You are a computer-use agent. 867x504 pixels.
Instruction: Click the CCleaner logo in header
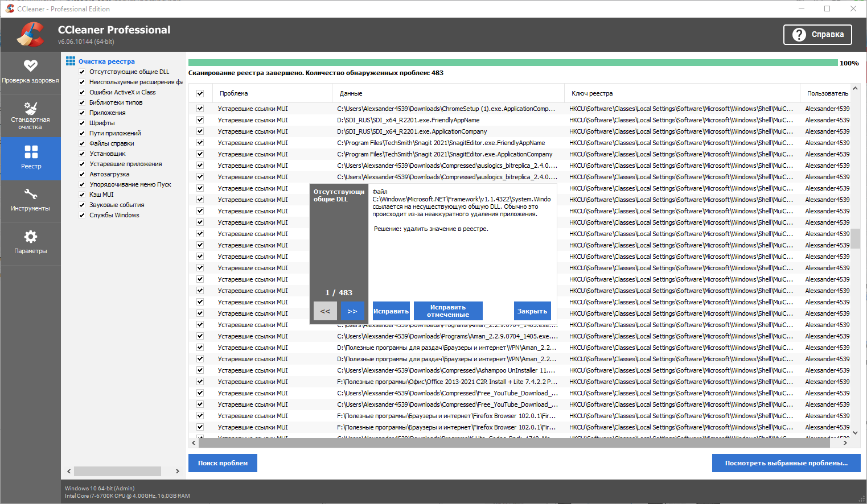pos(30,34)
